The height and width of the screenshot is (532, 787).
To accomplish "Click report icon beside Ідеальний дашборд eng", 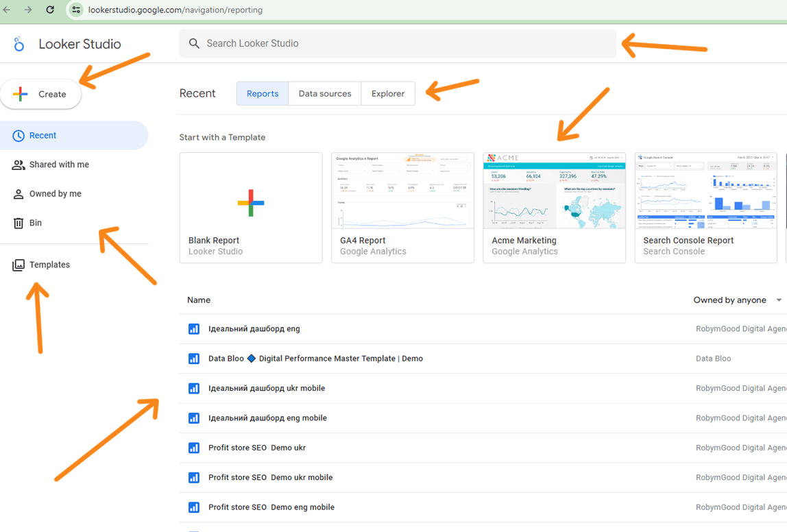I will 194,329.
